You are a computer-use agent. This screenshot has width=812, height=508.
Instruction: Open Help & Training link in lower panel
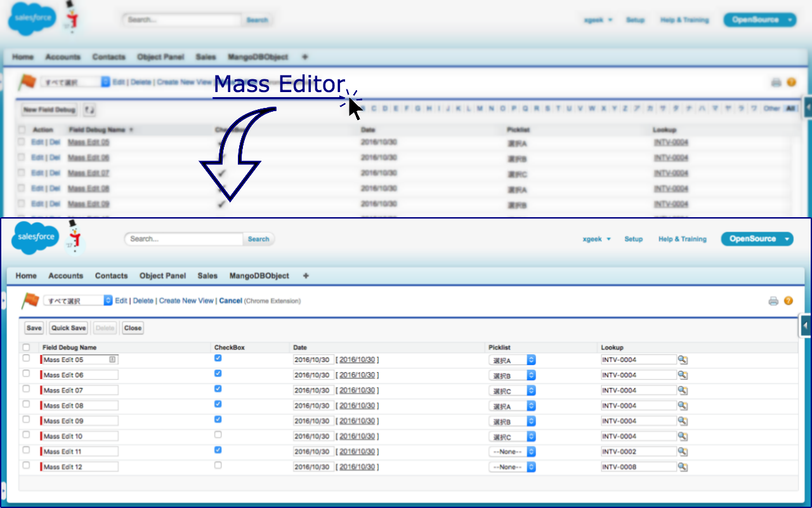(x=682, y=239)
